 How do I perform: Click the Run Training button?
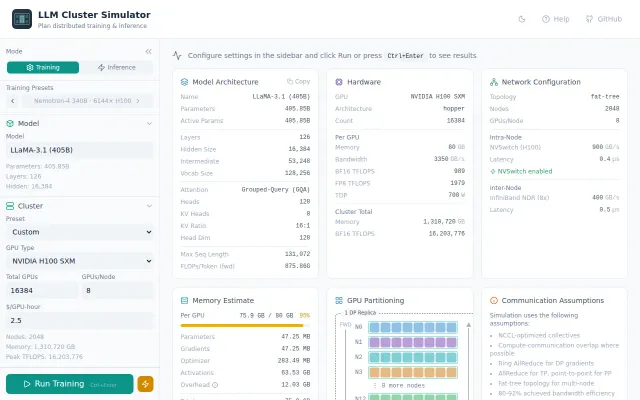(69, 384)
